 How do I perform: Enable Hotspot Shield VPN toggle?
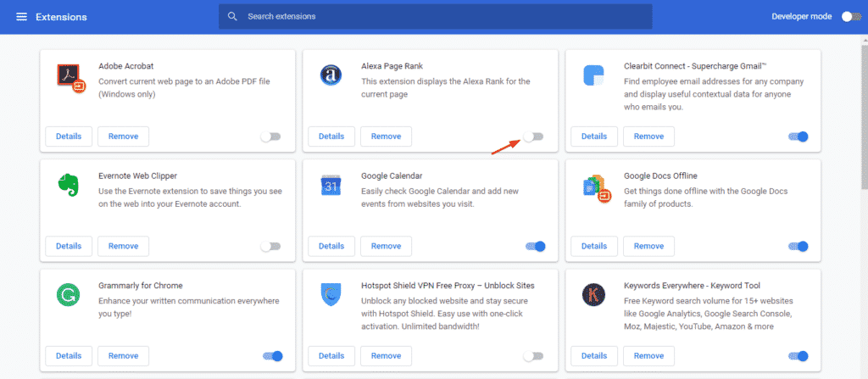pyautogui.click(x=533, y=356)
